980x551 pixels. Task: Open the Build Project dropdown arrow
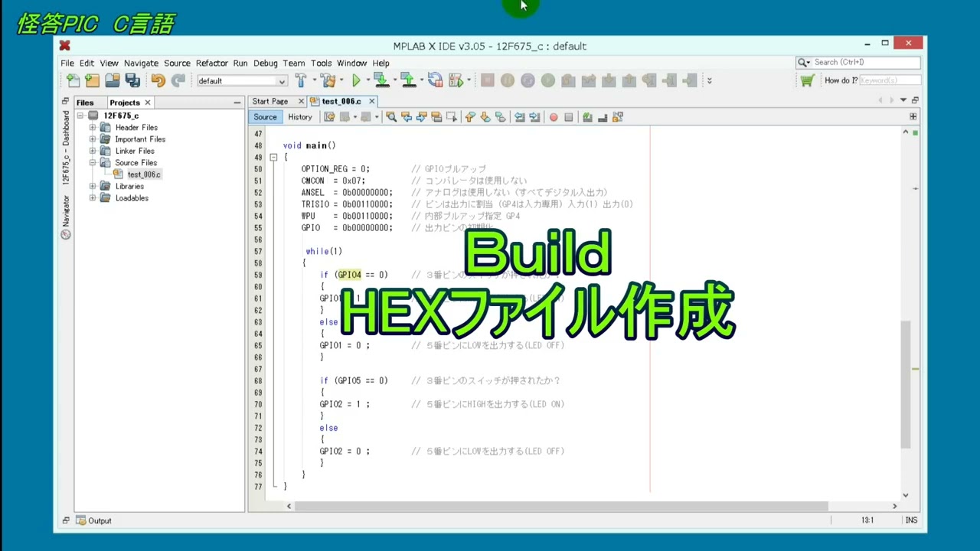314,80
